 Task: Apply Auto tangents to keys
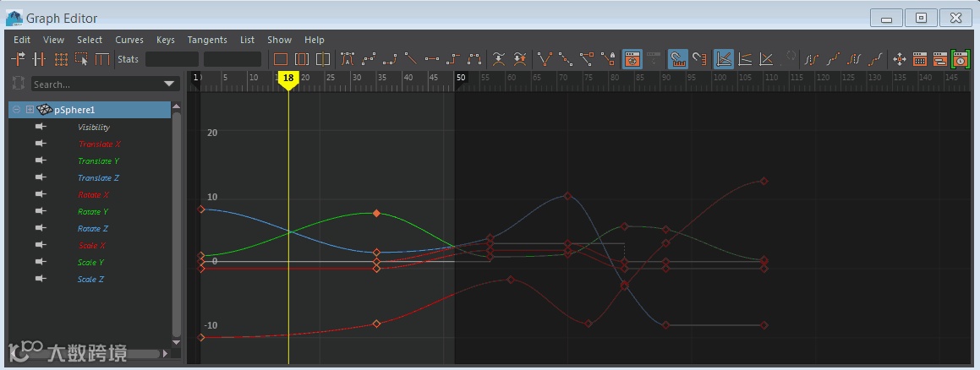point(348,59)
